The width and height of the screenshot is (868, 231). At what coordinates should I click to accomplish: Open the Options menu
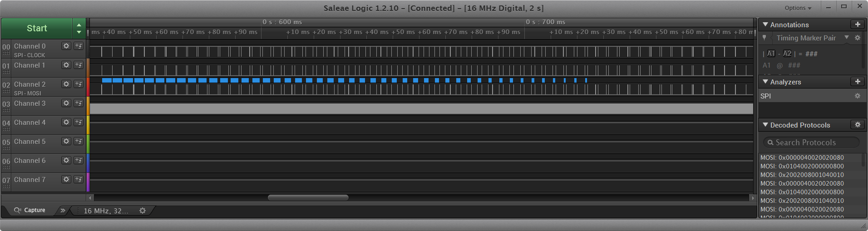(x=798, y=8)
